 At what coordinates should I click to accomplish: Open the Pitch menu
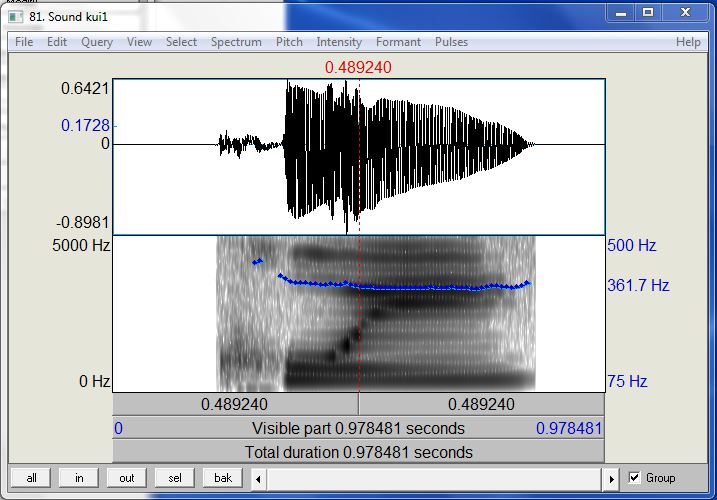click(x=289, y=42)
